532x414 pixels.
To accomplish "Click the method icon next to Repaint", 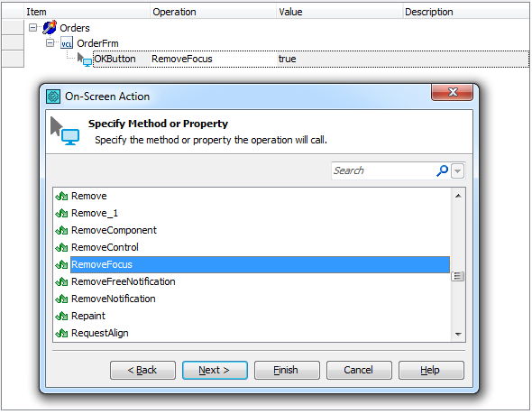I will tap(61, 316).
